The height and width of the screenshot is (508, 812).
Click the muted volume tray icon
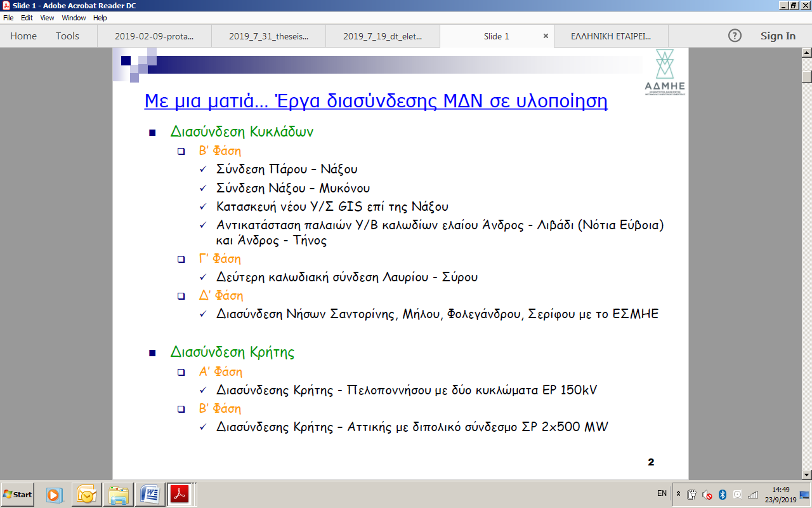pos(707,495)
